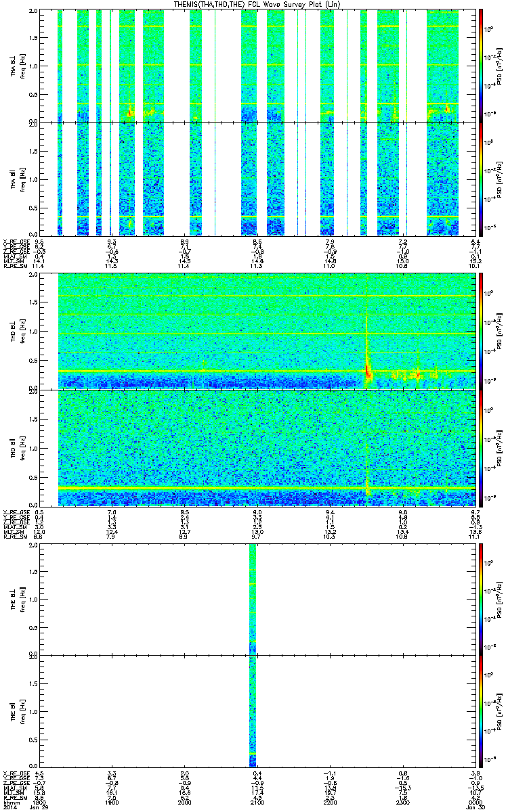Click the "2000" time label on bottom axis
Screen dimensions: 508x812
[184, 803]
